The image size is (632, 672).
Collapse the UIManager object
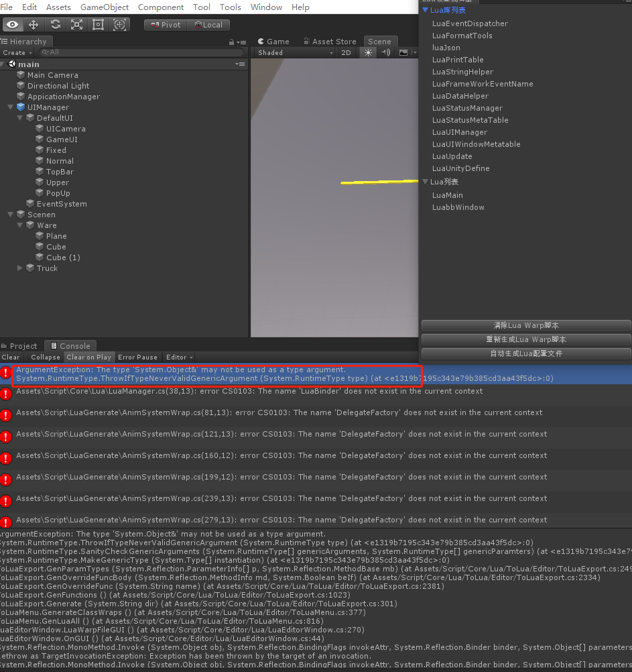[10, 107]
